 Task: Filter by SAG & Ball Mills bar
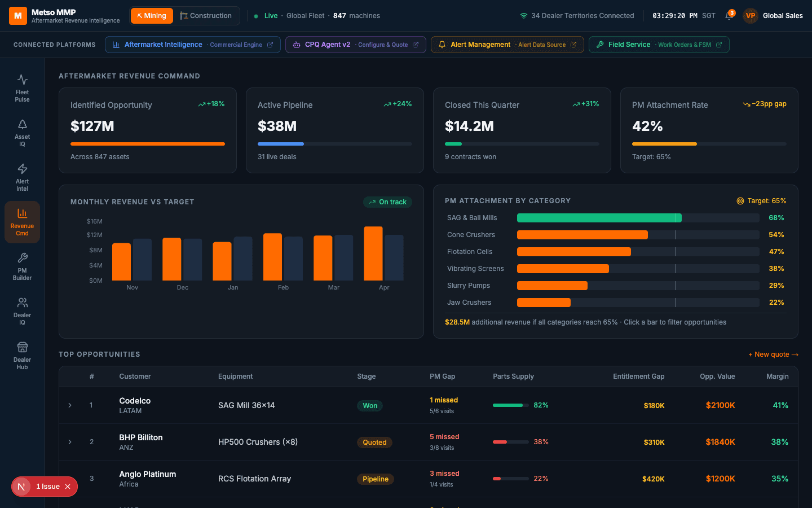(599, 218)
